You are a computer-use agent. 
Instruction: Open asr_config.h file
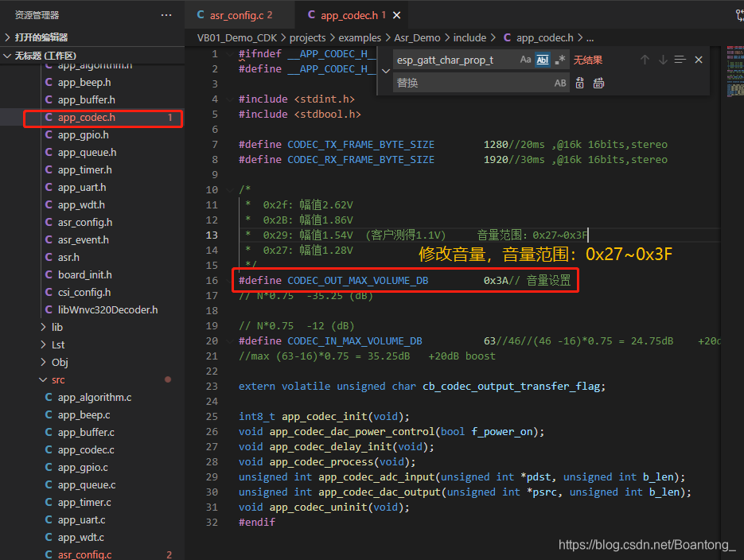click(x=85, y=223)
